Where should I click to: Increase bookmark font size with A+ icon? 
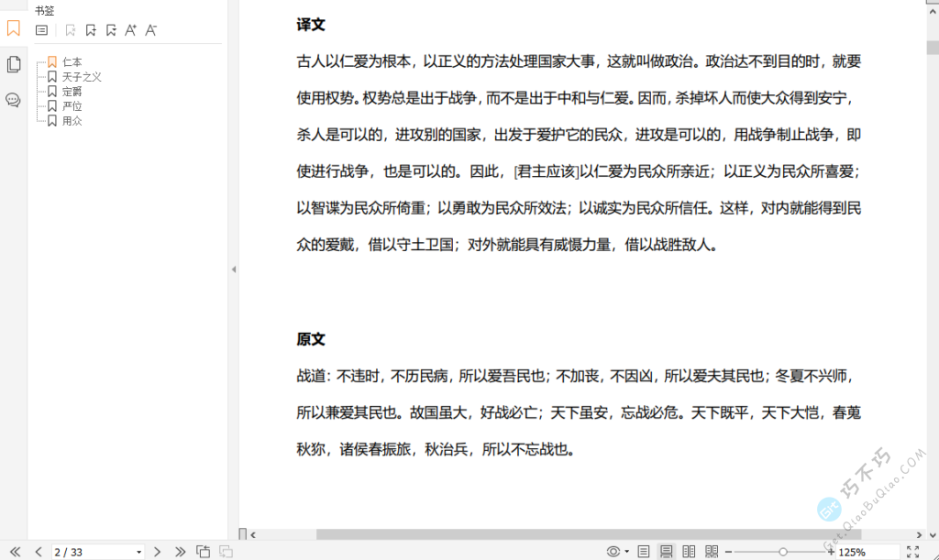(x=130, y=30)
